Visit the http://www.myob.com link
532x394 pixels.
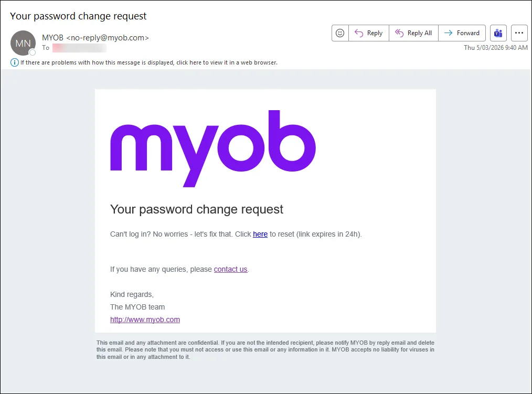(145, 320)
